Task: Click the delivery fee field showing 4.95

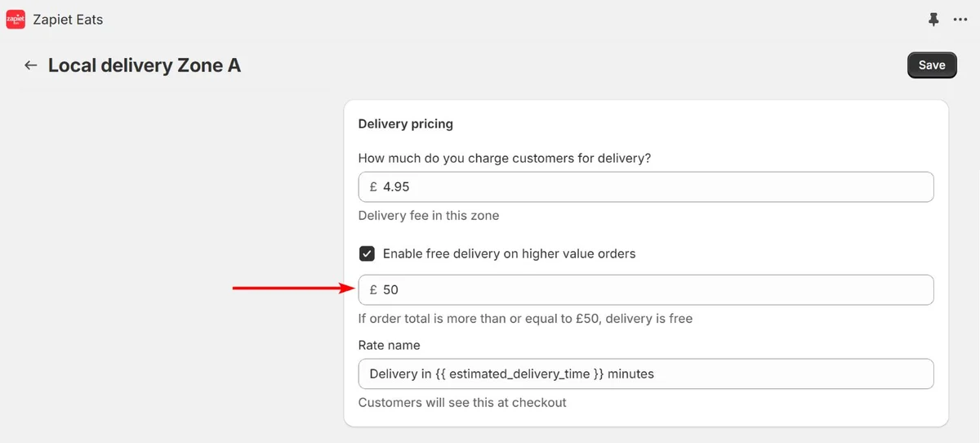Action: [646, 187]
